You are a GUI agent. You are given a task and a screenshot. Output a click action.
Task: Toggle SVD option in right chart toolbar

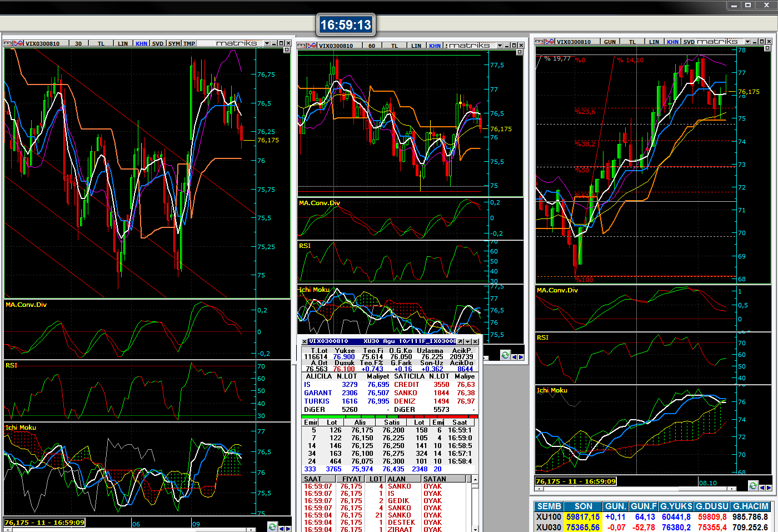click(689, 42)
